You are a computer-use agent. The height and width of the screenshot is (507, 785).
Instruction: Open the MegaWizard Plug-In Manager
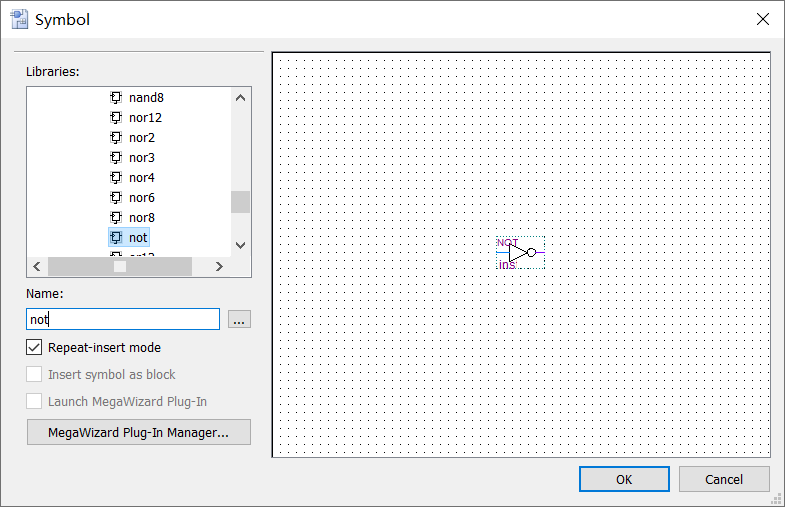click(139, 432)
